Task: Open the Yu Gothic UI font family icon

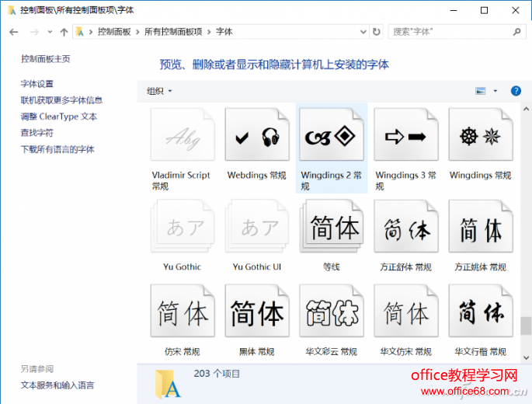Action: pos(257,226)
